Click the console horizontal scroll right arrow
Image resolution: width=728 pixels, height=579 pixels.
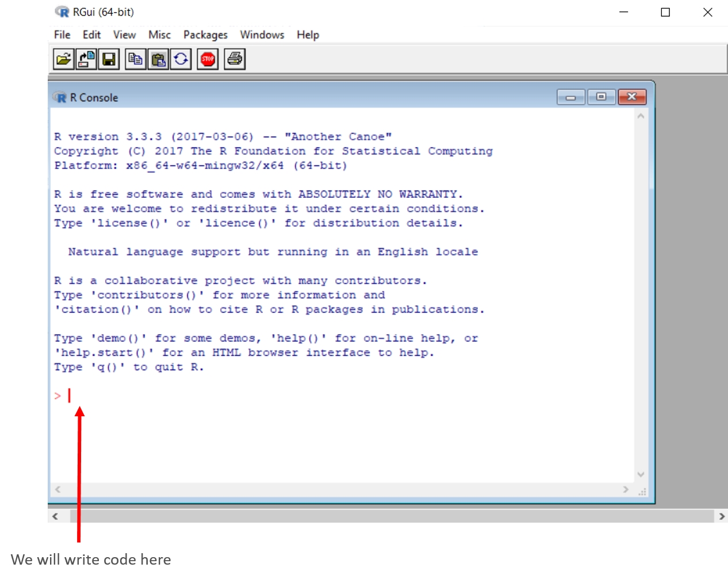click(x=626, y=489)
